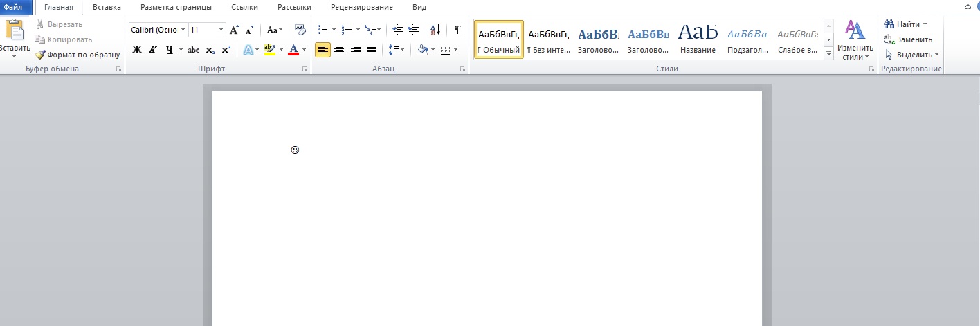The image size is (980, 326).
Task: Toggle the show paragraph marks ¶ button
Action: click(x=457, y=30)
